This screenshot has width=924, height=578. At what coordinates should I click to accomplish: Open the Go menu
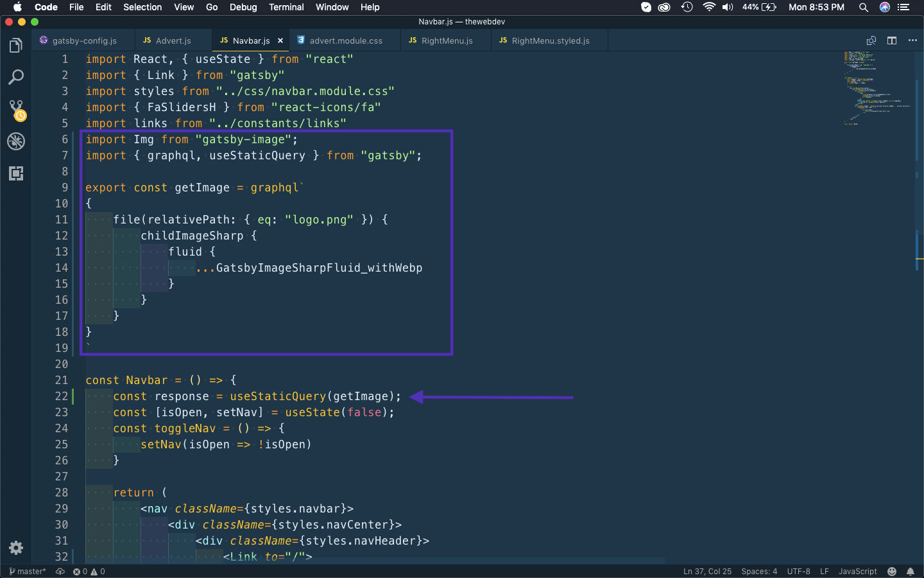212,7
